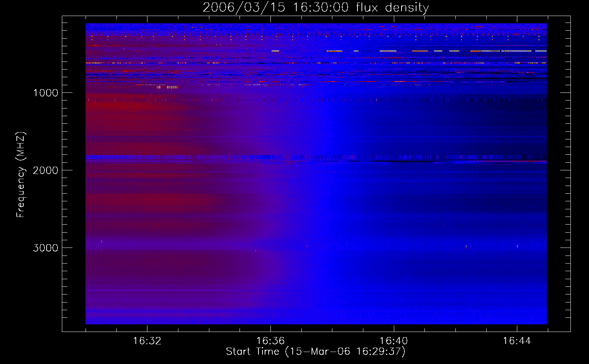The width and height of the screenshot is (589, 364).
Task: Click the 'Start Time (15-Mar-06 16:29:37)' label
Action: click(x=316, y=352)
